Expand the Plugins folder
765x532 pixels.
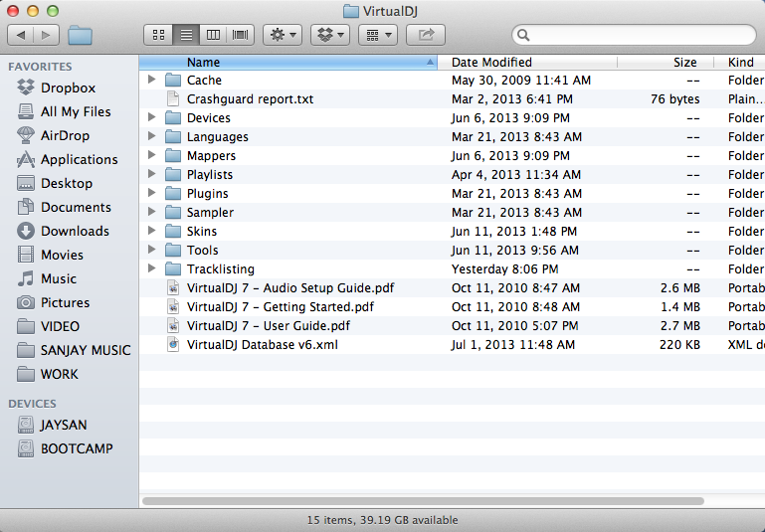tap(152, 193)
